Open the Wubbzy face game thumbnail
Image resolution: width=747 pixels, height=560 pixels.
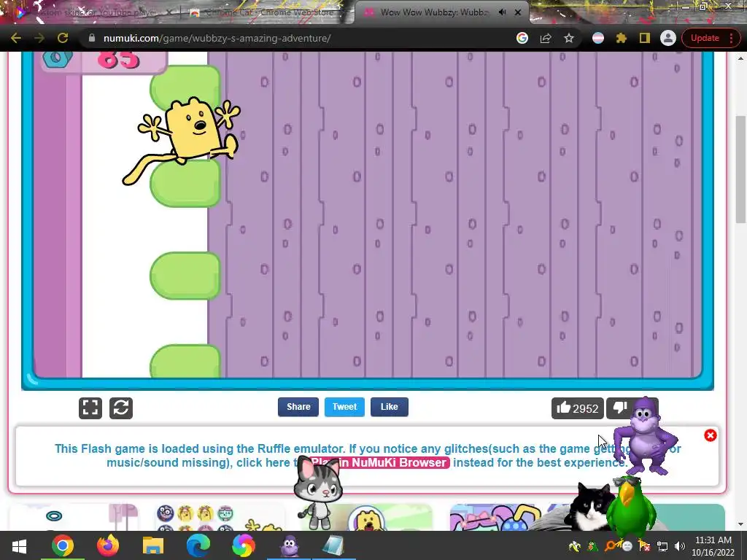(367, 518)
